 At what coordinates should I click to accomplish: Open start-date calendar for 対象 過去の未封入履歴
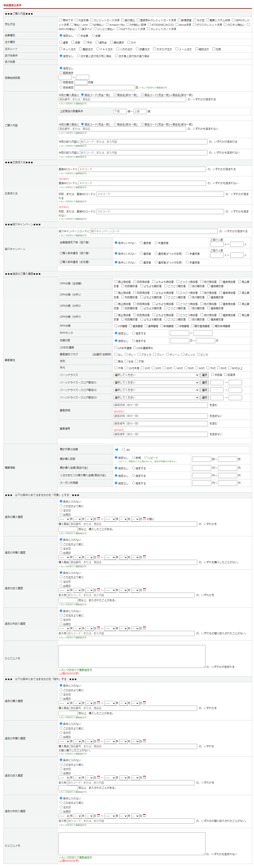99,628
